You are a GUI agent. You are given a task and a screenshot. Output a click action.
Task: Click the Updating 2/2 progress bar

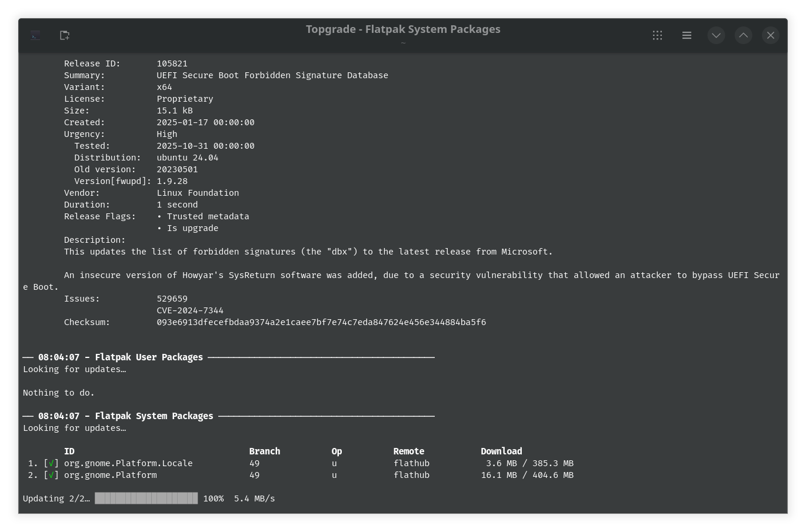(x=146, y=498)
